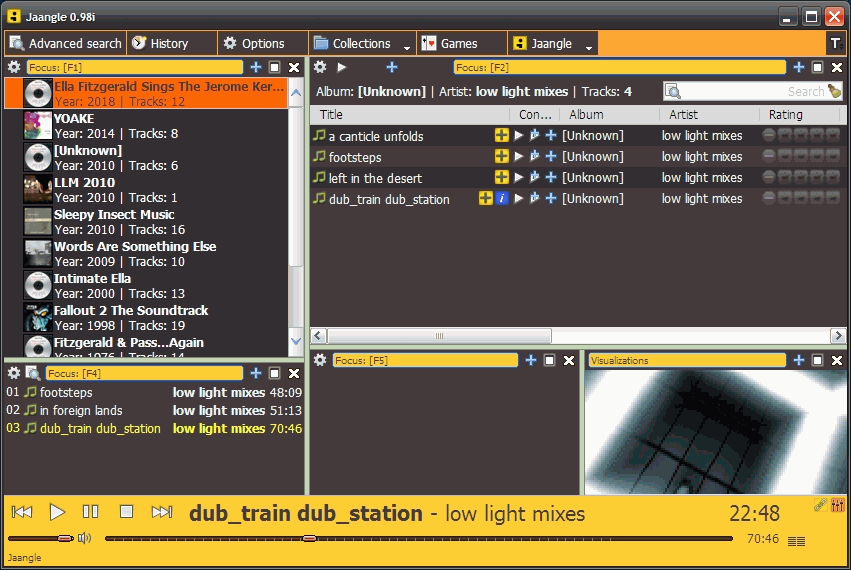Select 'Fallout 2 The Soundtrack' album

[x=147, y=318]
